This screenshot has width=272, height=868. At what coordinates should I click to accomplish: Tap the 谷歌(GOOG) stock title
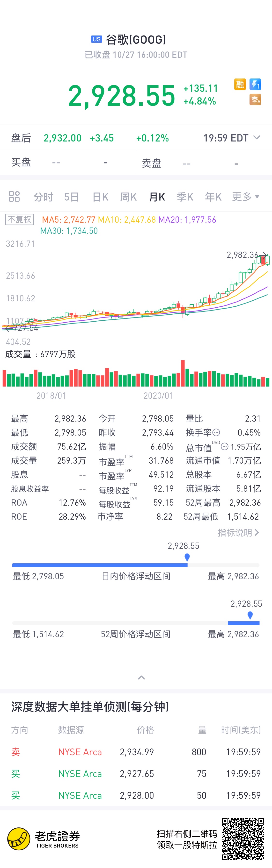pos(136,39)
